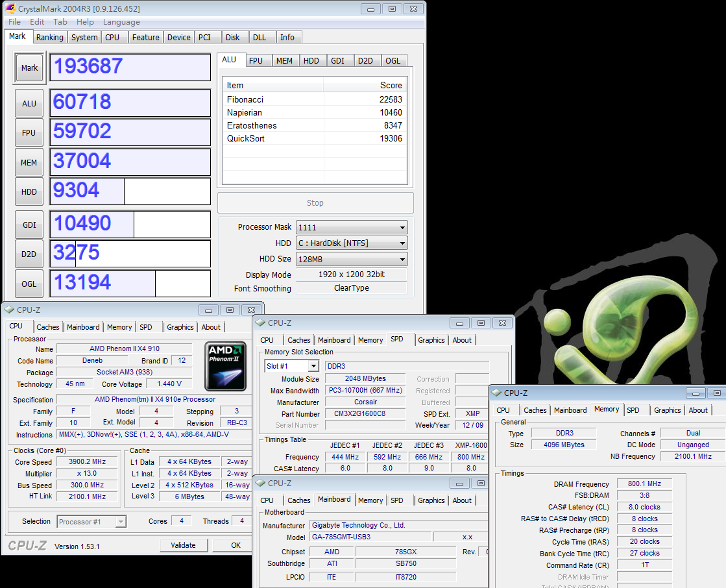Open the HDD Size dropdown
726x588 pixels.
click(x=352, y=259)
